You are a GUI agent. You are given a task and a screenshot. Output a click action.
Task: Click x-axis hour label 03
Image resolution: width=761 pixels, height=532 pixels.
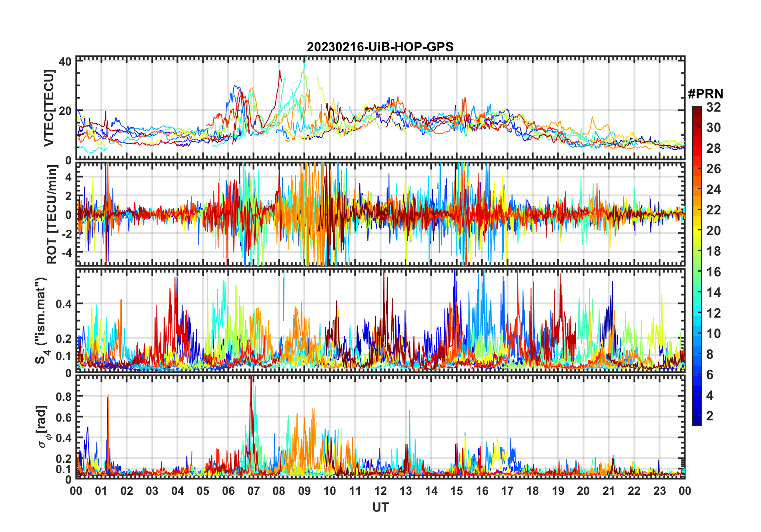click(152, 491)
